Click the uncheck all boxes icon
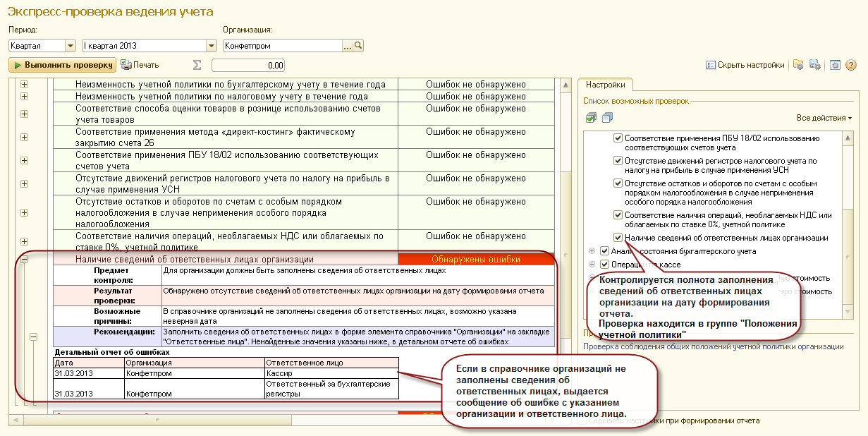The height and width of the screenshot is (436, 868). coord(607,117)
